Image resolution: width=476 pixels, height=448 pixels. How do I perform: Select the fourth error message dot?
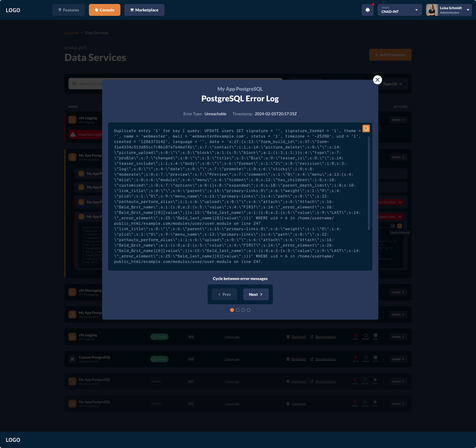(249, 310)
